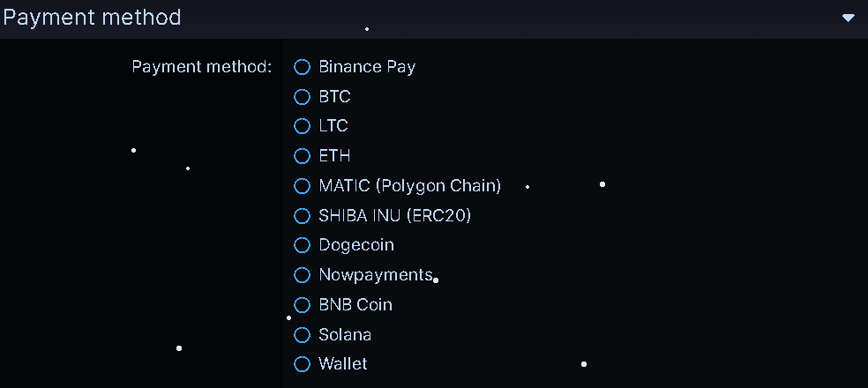
Task: Select the BTC radio circle
Action: point(303,97)
